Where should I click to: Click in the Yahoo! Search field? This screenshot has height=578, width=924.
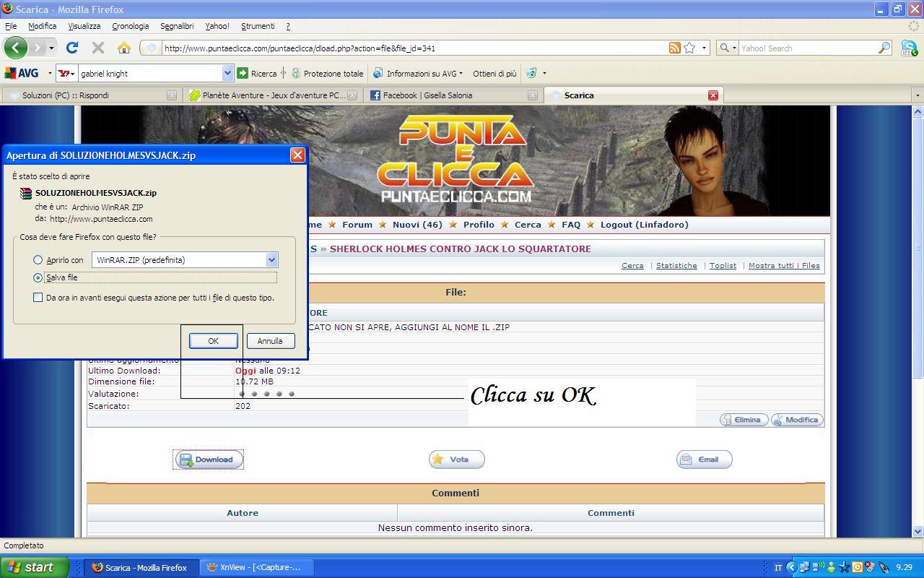808,48
